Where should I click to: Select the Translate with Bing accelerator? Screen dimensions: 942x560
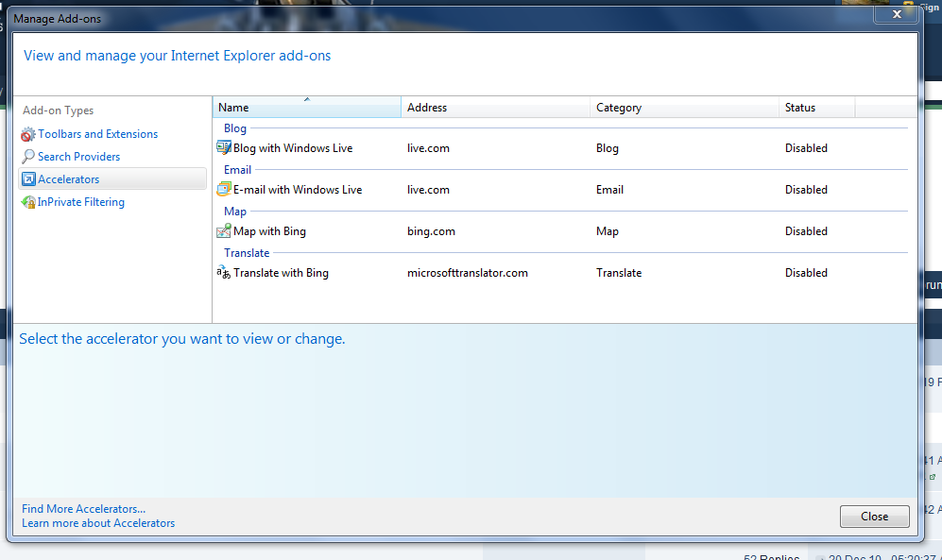(x=281, y=273)
